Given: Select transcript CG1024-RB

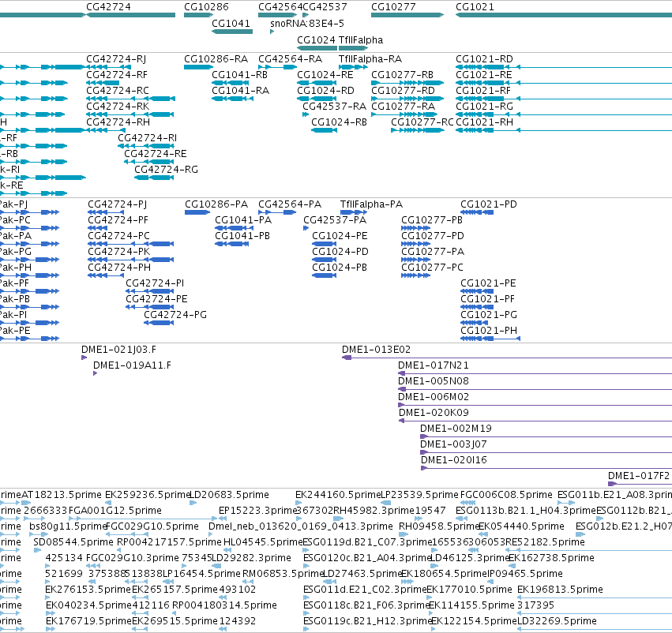Looking at the screenshot, I should (339, 122).
